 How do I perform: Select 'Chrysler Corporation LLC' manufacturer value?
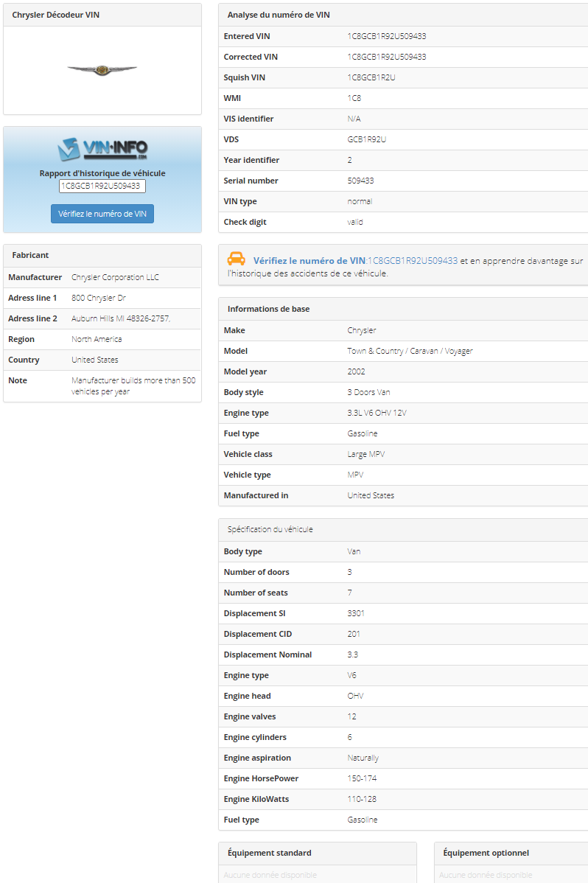[115, 277]
